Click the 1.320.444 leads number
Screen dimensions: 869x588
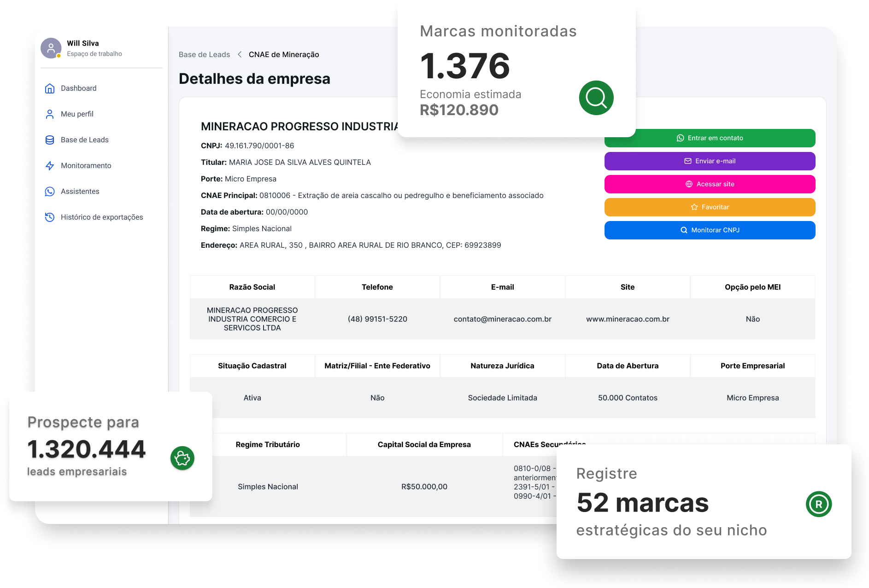pyautogui.click(x=87, y=449)
